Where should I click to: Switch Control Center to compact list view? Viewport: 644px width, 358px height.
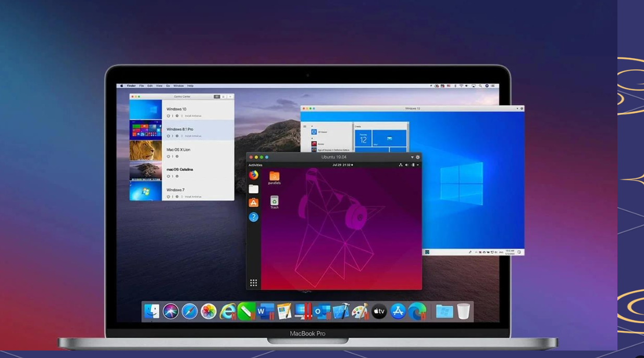pos(224,96)
